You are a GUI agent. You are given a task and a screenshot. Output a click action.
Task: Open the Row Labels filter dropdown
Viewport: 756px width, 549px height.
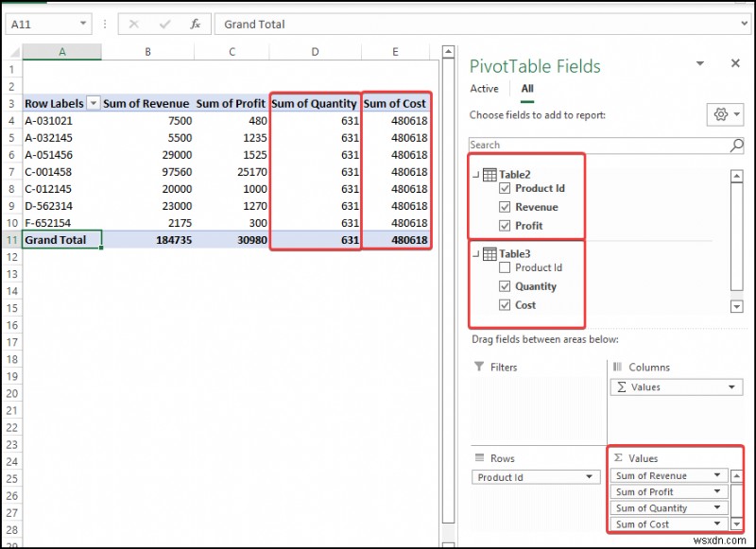tap(92, 103)
